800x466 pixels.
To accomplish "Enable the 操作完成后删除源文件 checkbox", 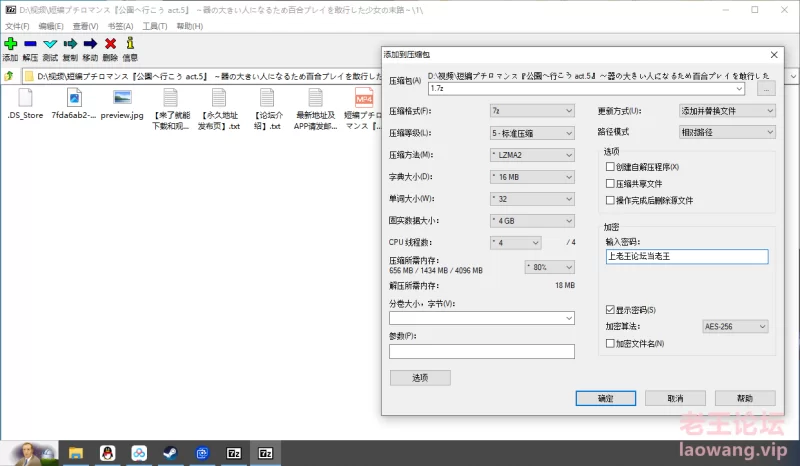I will [x=610, y=200].
